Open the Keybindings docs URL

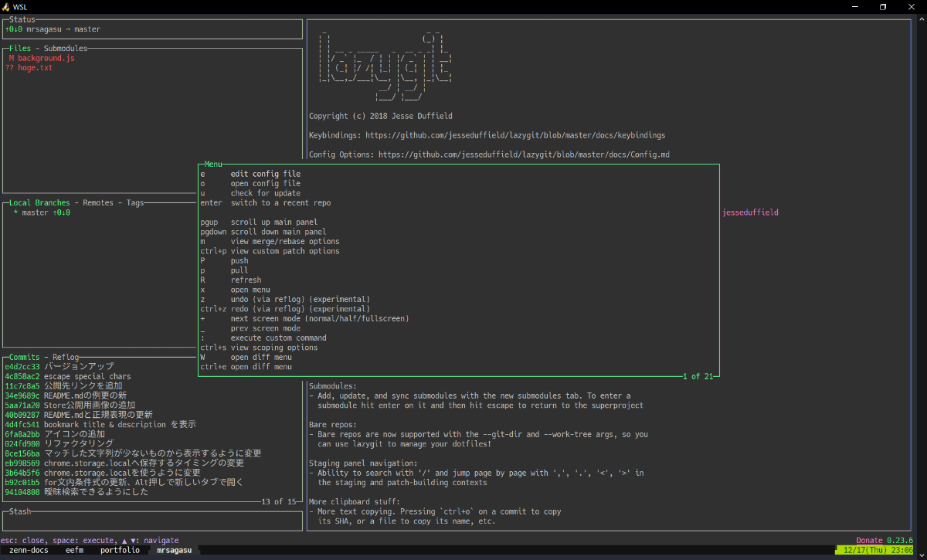pos(515,135)
